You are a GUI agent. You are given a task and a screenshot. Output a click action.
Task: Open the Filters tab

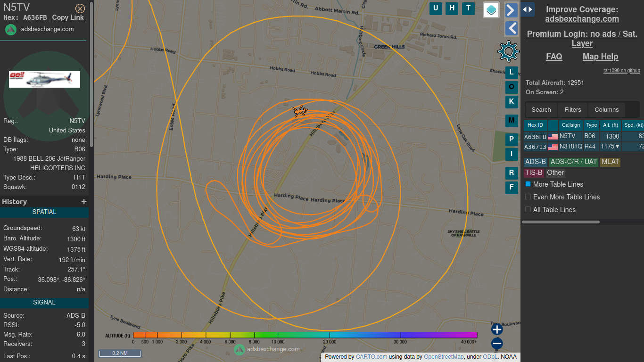[x=573, y=110]
